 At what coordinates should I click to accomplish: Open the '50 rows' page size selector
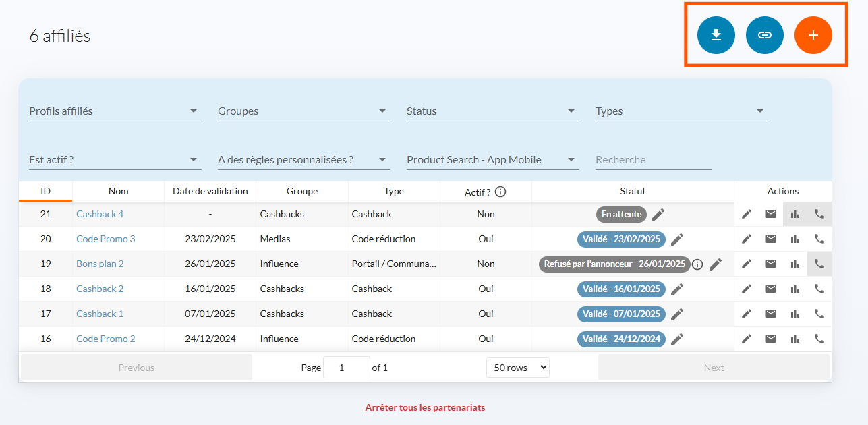(x=518, y=368)
